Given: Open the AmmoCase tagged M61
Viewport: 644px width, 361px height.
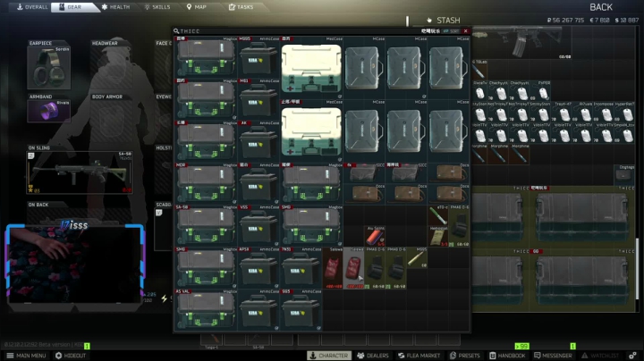Looking at the screenshot, I should coord(258,99).
